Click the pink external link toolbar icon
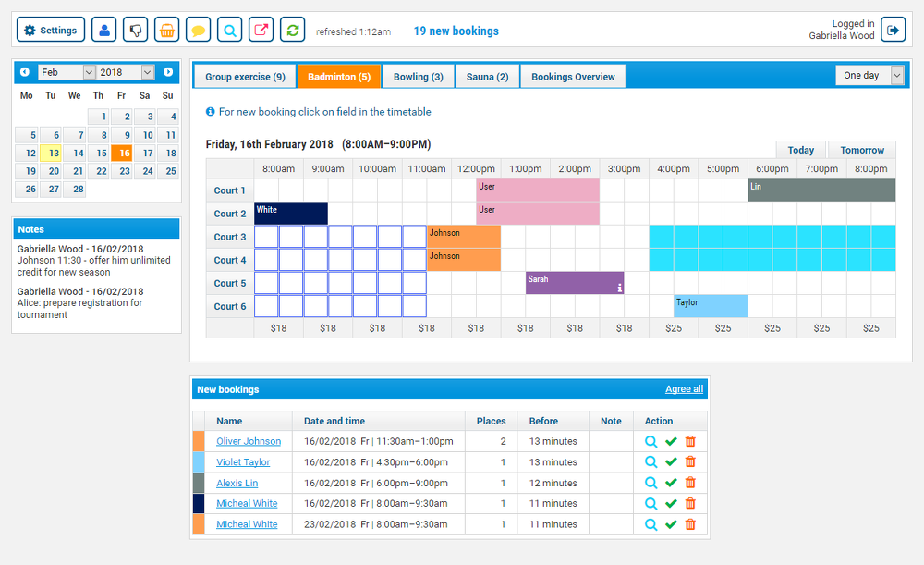Viewport: 924px width, 565px height. pyautogui.click(x=260, y=29)
